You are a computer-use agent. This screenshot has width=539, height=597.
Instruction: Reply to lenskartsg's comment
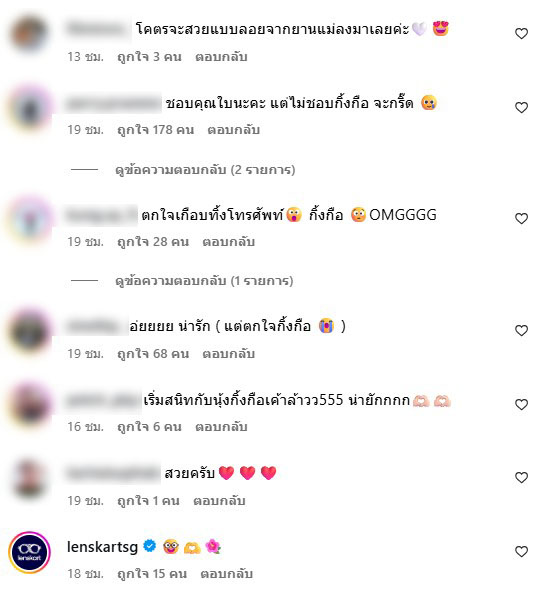point(226,574)
